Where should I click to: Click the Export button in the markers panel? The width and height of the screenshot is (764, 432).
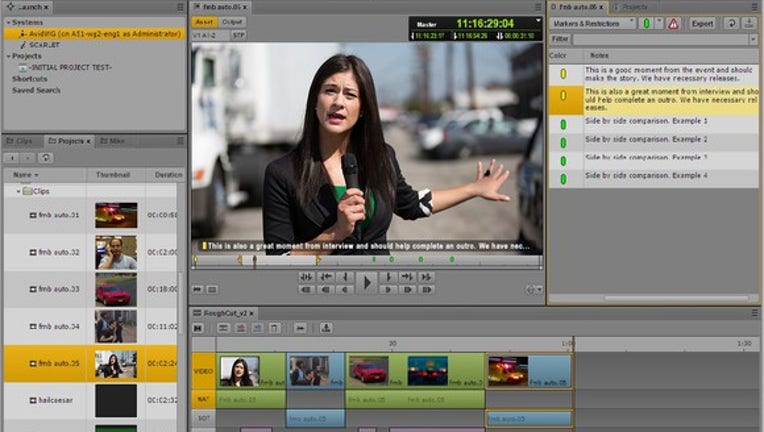click(x=702, y=23)
